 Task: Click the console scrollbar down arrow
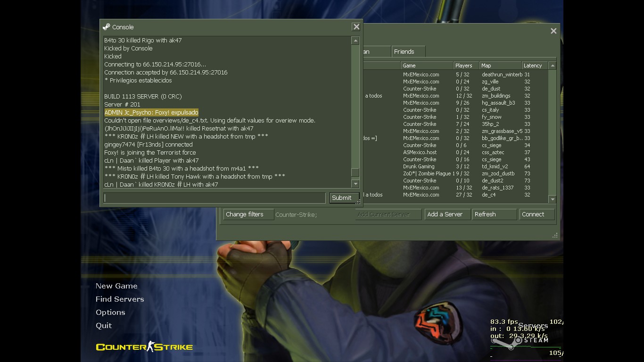(355, 184)
